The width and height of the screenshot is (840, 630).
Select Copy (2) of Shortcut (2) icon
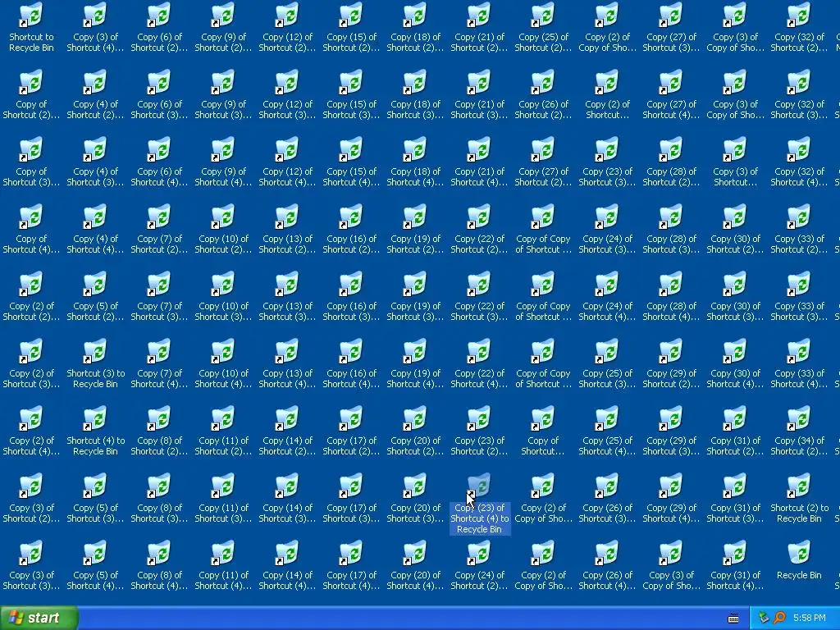pyautogui.click(x=31, y=296)
